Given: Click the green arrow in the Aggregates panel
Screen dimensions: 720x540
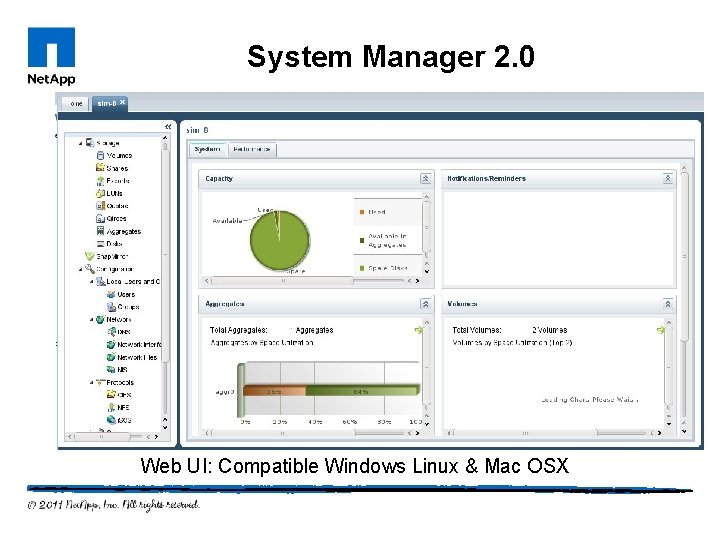Looking at the screenshot, I should (418, 330).
